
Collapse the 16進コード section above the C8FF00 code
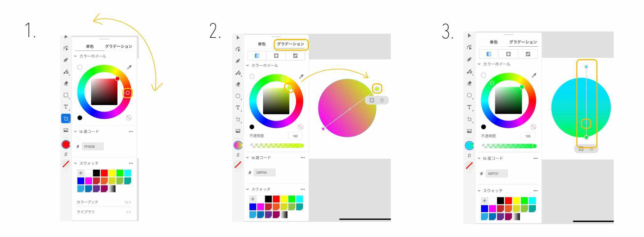pos(247,158)
